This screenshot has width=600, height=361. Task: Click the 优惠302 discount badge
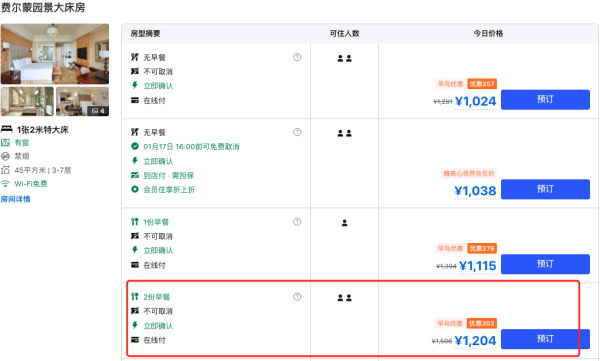pyautogui.click(x=482, y=323)
